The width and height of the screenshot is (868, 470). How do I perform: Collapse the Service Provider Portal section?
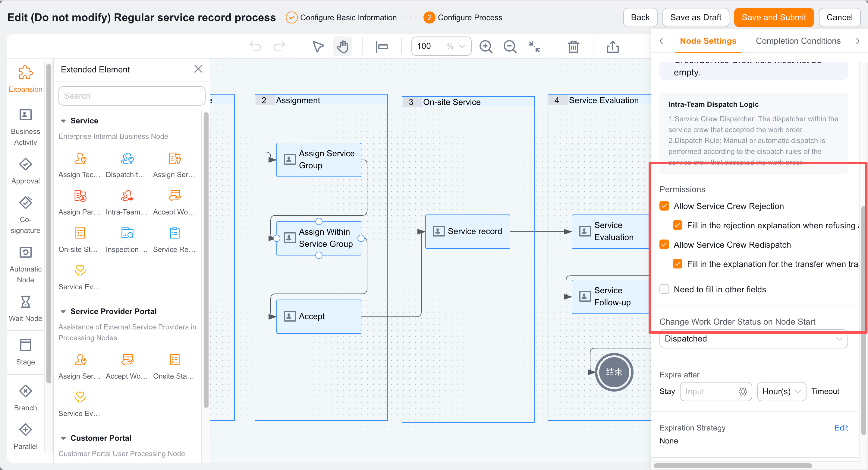click(x=63, y=311)
